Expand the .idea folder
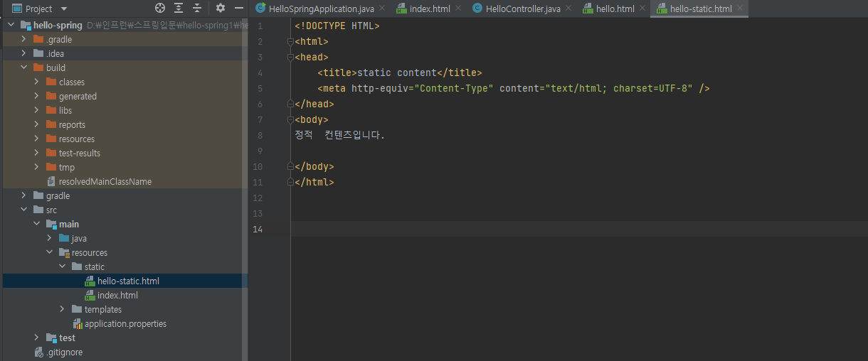The image size is (868, 361). pos(23,53)
